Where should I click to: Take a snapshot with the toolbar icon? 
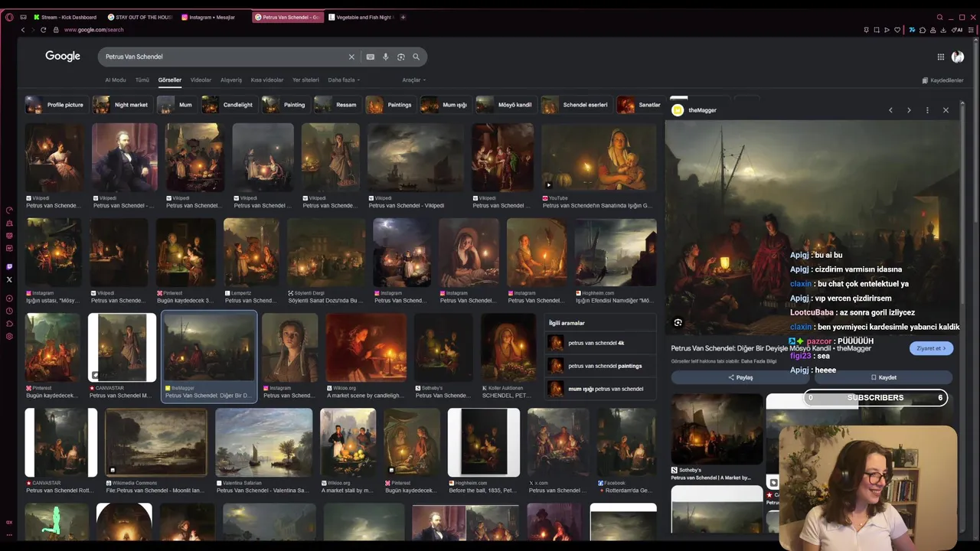(877, 30)
